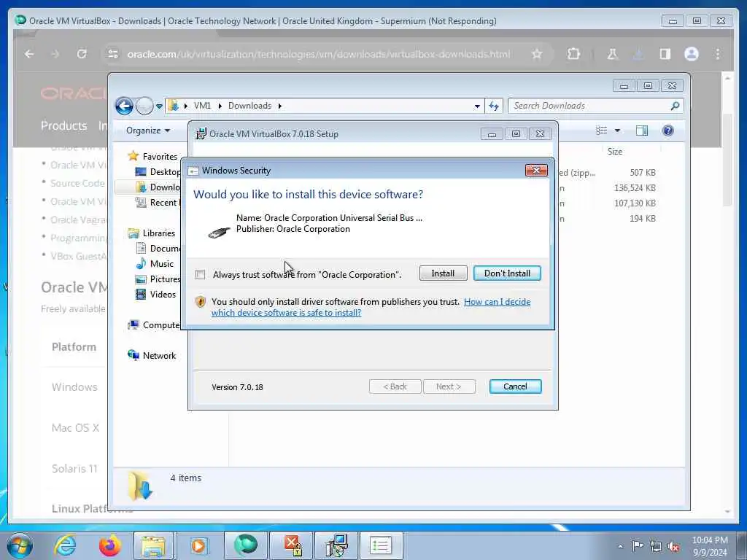This screenshot has width=747, height=560.
Task: Open the Organize menu
Action: pos(147,131)
